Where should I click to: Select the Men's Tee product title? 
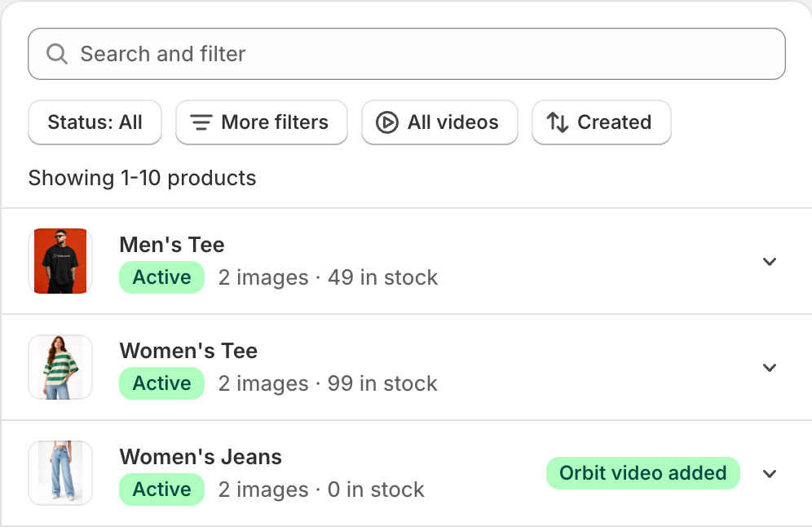point(172,245)
